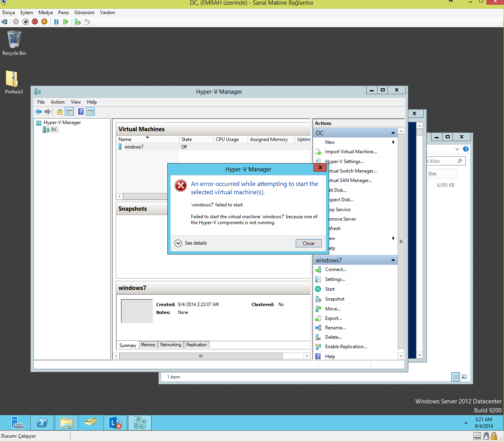Open Recycle Bin desktop icon
Viewport: 504px width, 442px height.
(14, 43)
